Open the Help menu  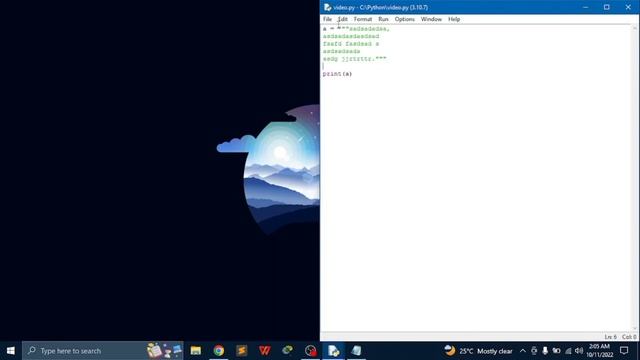[x=454, y=19]
